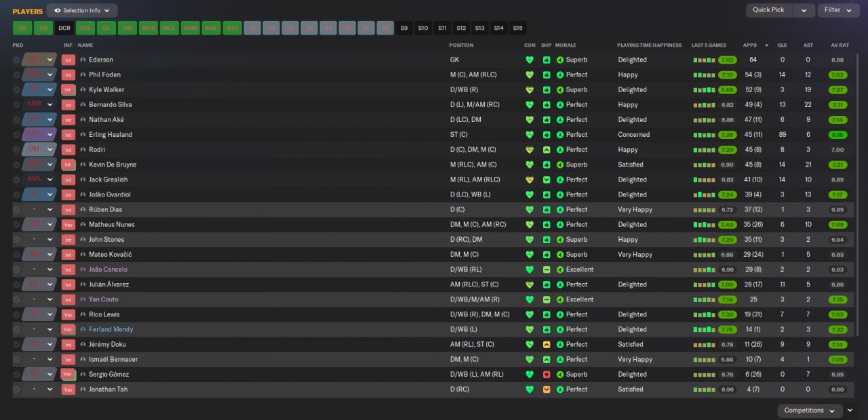Toggle the pick circle for Kyle Walker
Viewport: 868px width, 420px height.
(16, 89)
